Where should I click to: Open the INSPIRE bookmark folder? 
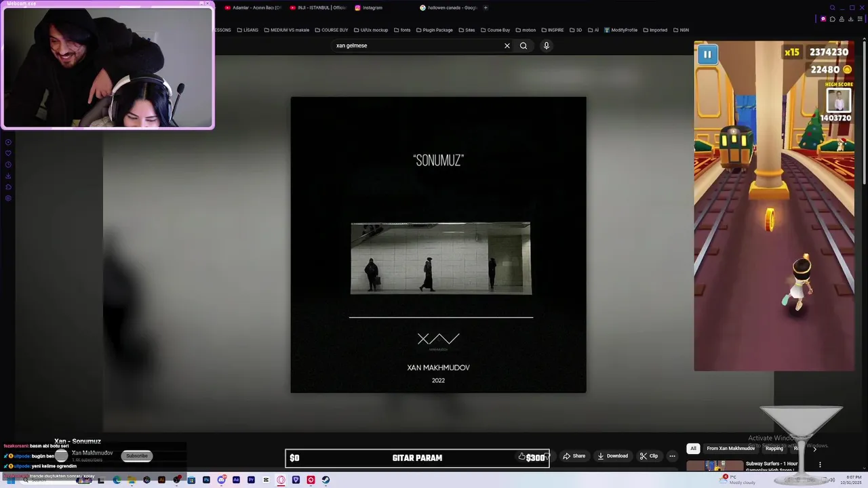click(552, 30)
